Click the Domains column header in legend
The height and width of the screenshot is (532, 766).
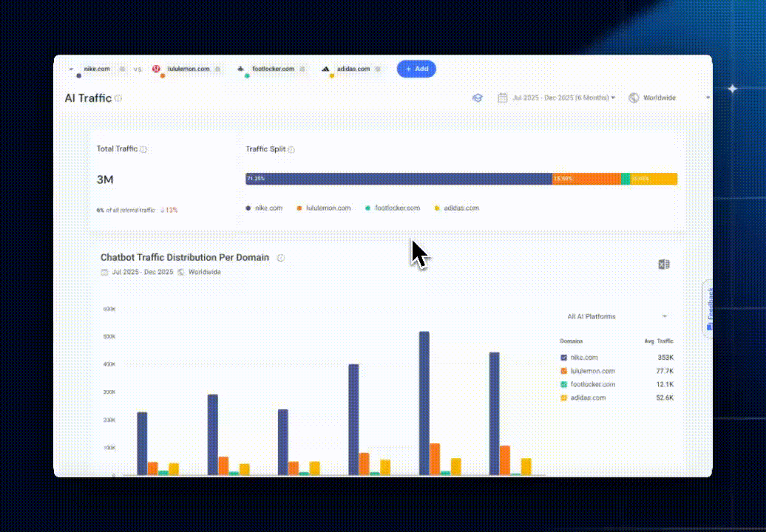click(571, 341)
